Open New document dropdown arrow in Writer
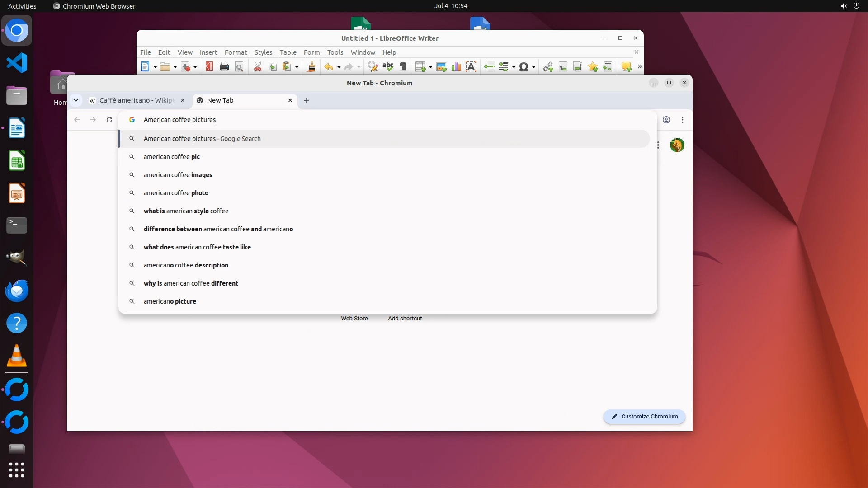Screen dimensions: 868x488 pyautogui.click(x=155, y=67)
